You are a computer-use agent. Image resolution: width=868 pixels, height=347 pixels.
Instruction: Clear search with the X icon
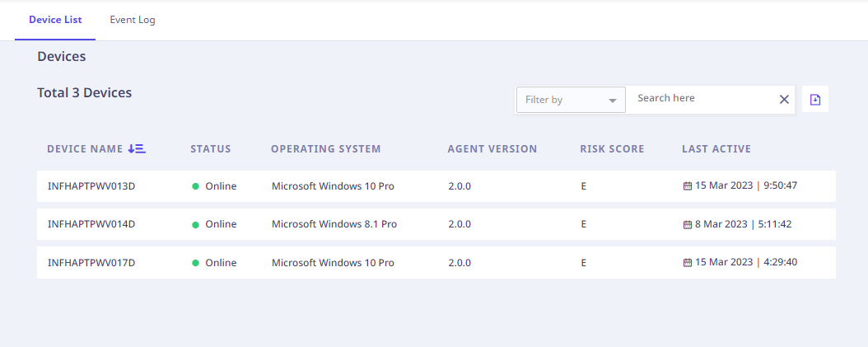coord(784,99)
